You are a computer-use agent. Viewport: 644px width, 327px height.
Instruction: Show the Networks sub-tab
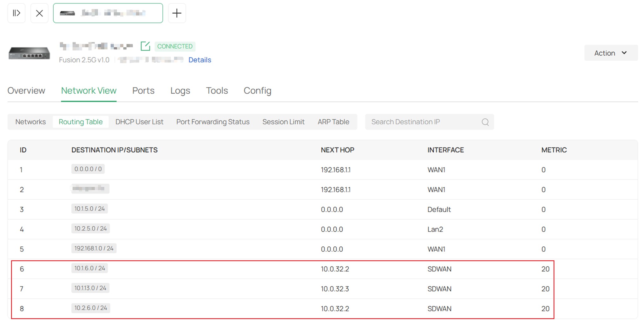pos(30,122)
